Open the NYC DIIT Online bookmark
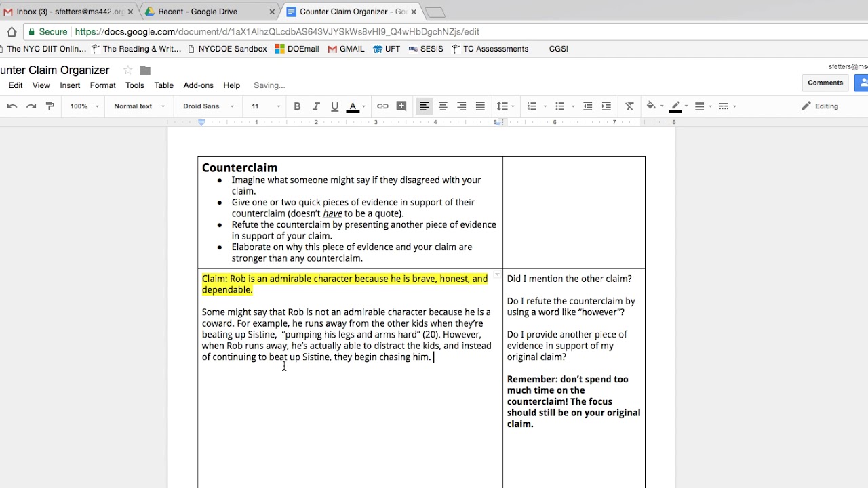 point(43,49)
